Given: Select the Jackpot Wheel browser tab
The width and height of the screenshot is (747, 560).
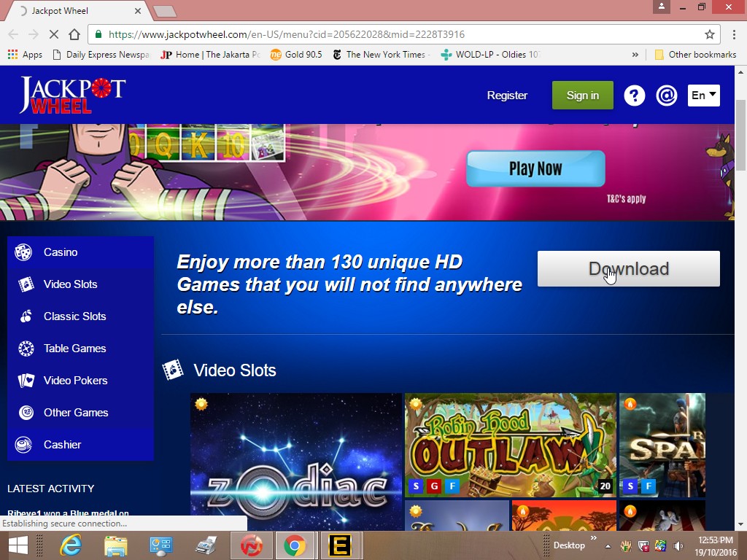Looking at the screenshot, I should click(x=79, y=10).
